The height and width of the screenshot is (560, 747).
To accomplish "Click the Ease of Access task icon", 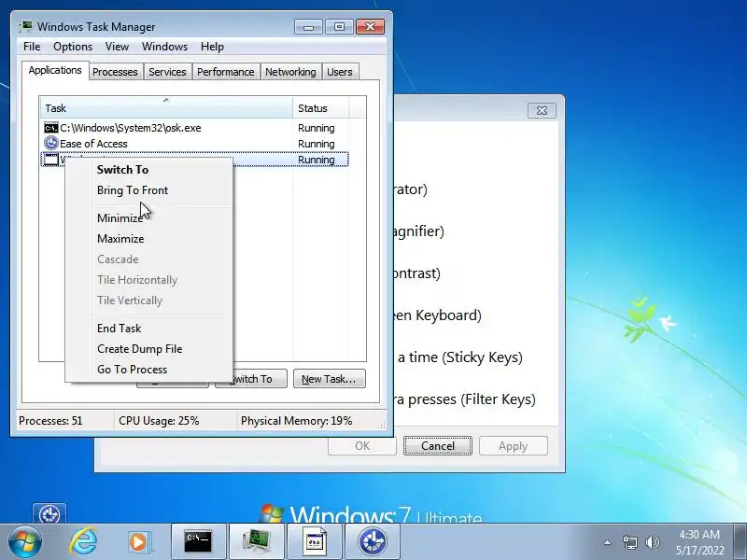I will pos(51,143).
